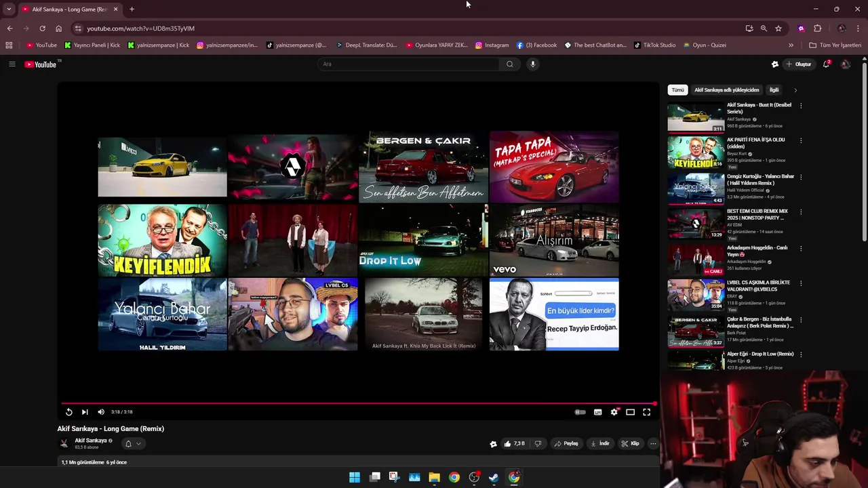
Task: Open options for Biz İstanbulla Anlaşırız video
Action: pos(801,319)
